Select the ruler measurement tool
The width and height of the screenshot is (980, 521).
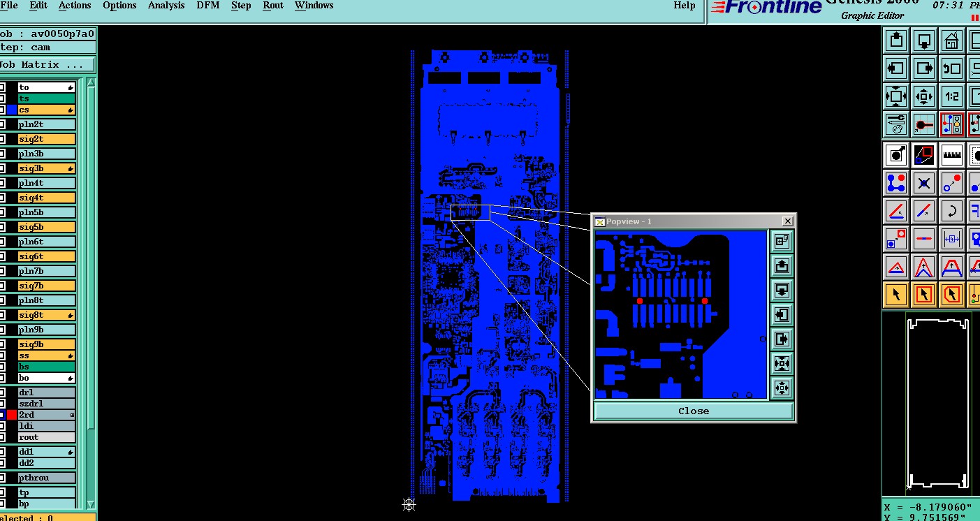[x=951, y=154]
